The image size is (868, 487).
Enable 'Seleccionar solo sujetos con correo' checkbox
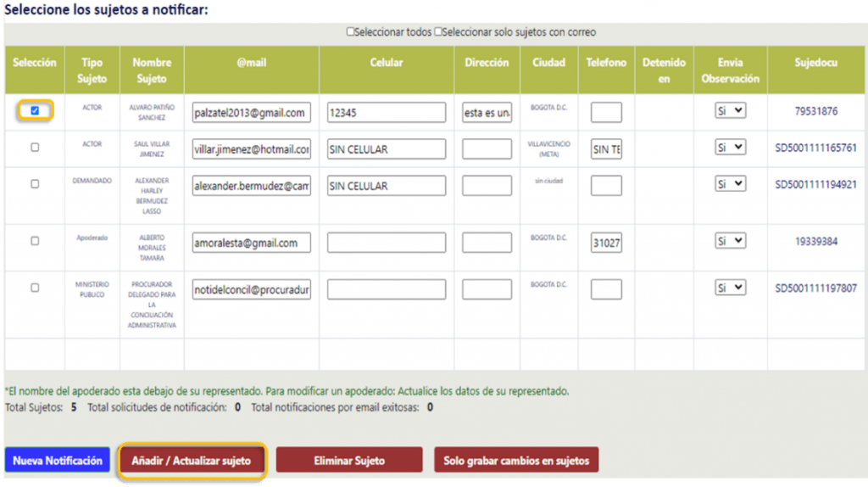[438, 32]
